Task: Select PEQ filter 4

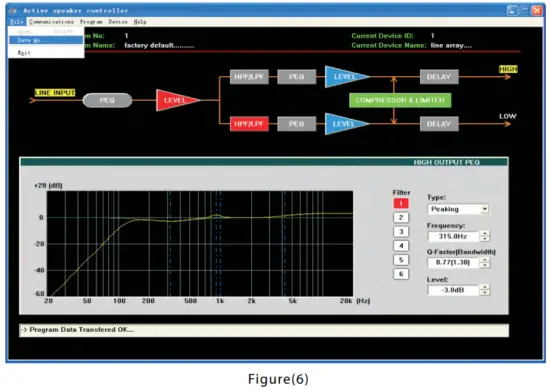Action: click(x=401, y=246)
